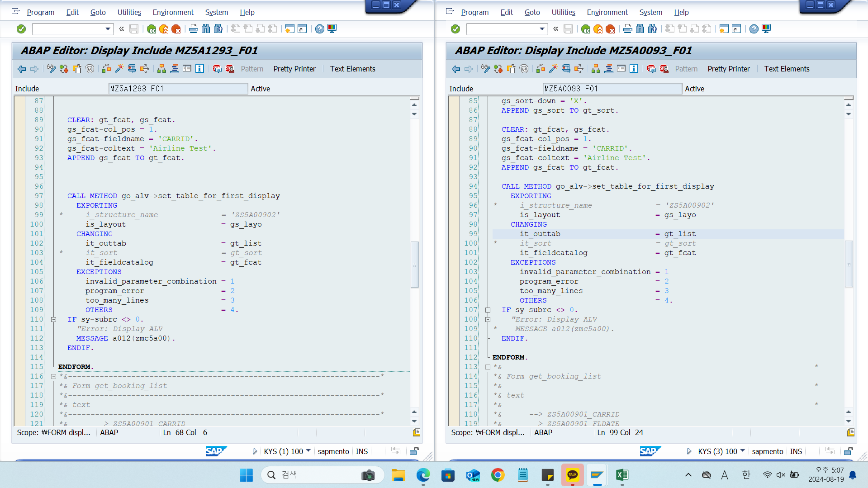The image size is (868, 488).
Task: Collapse the get_booking_list comment block in the right editor
Action: click(488, 367)
